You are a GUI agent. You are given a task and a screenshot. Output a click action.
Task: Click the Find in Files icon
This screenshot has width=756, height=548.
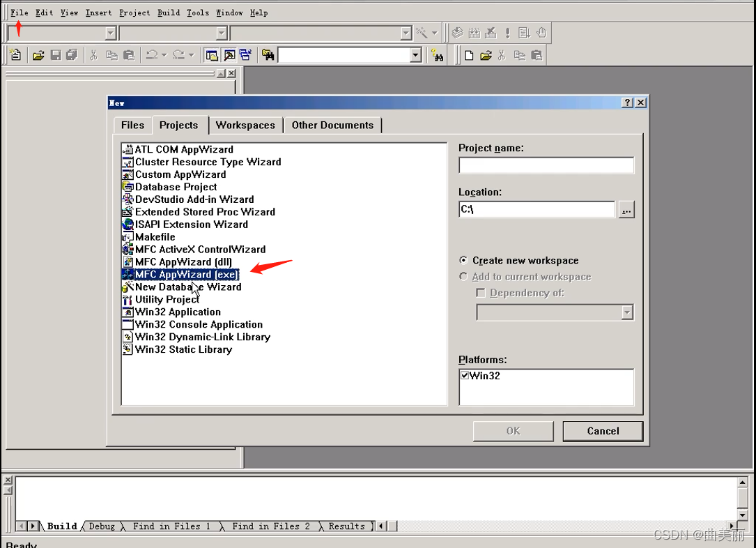pyautogui.click(x=268, y=56)
